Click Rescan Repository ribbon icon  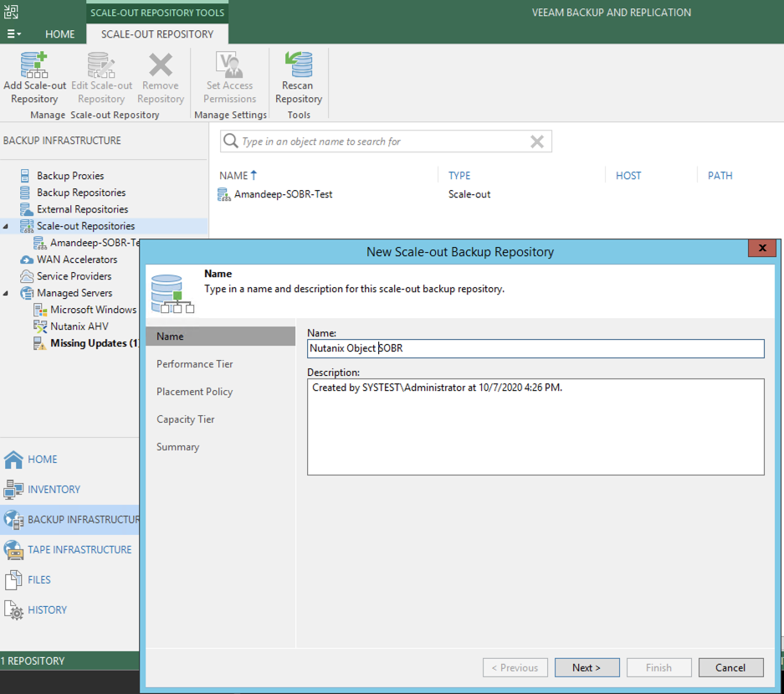299,65
